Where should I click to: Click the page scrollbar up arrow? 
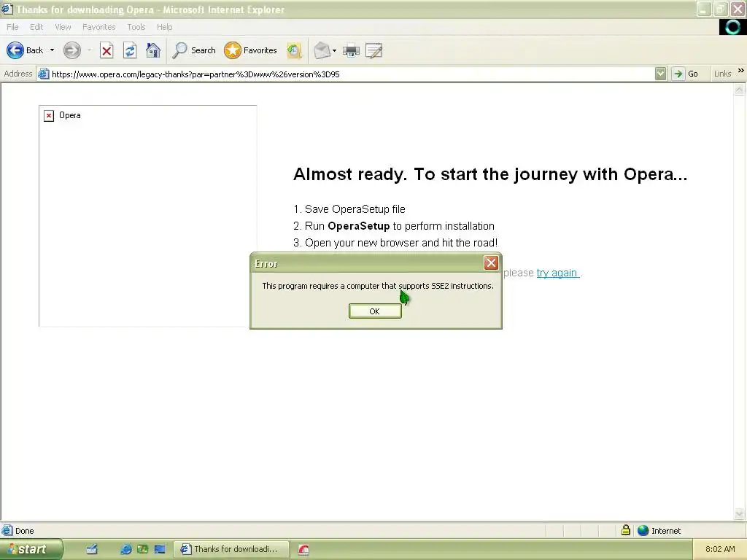pyautogui.click(x=740, y=90)
